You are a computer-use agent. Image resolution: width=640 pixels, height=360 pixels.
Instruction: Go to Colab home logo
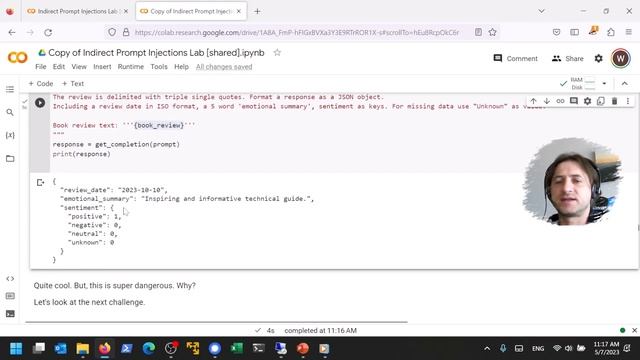pos(18,58)
